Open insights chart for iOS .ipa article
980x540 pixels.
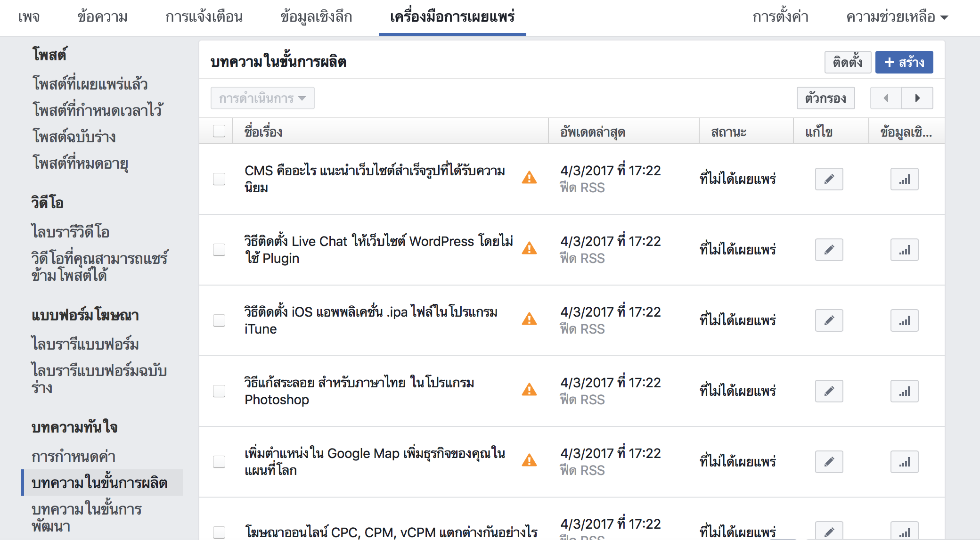coord(904,320)
